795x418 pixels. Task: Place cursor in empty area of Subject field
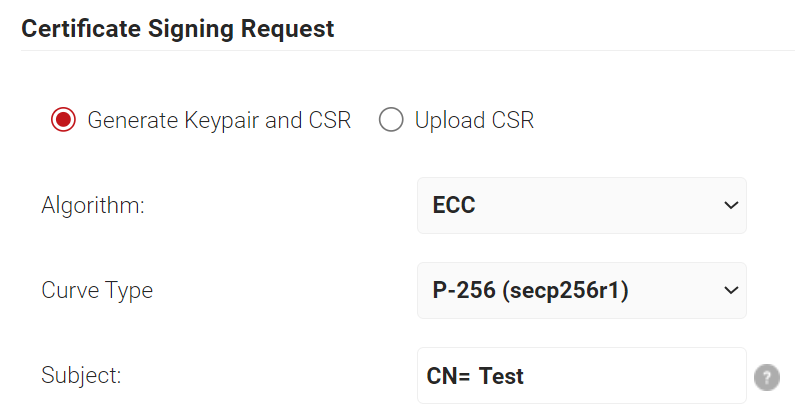[x=634, y=376]
